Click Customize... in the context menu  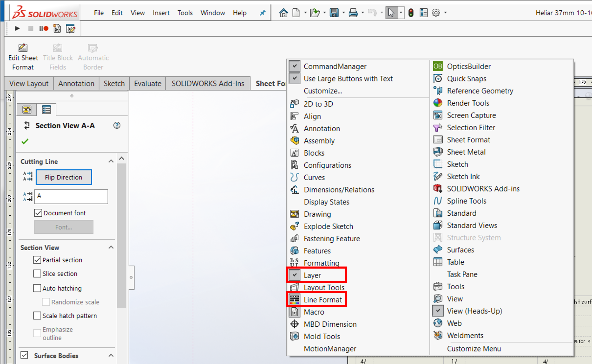(323, 91)
